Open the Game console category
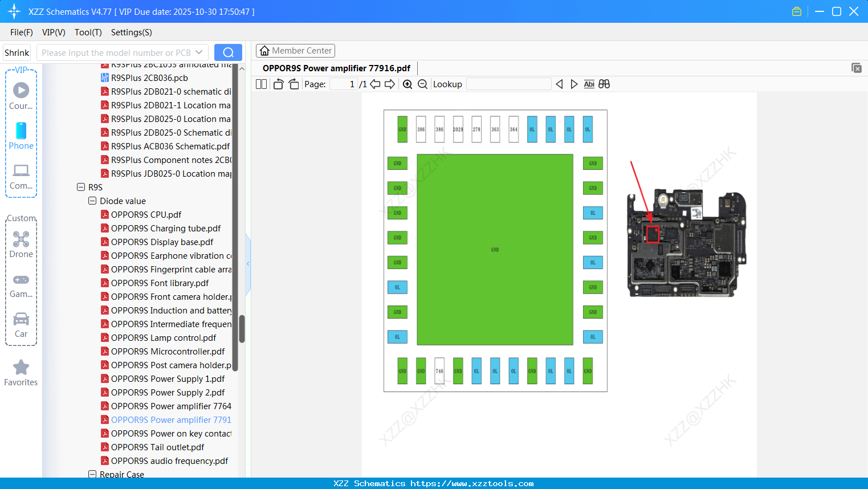The image size is (868, 489). pyautogui.click(x=21, y=285)
